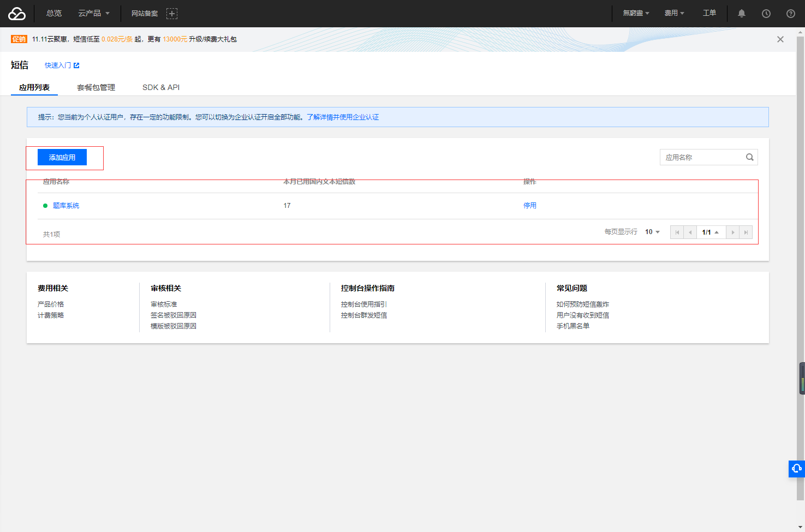Click the 17 messages used value
The image size is (805, 532).
click(287, 206)
